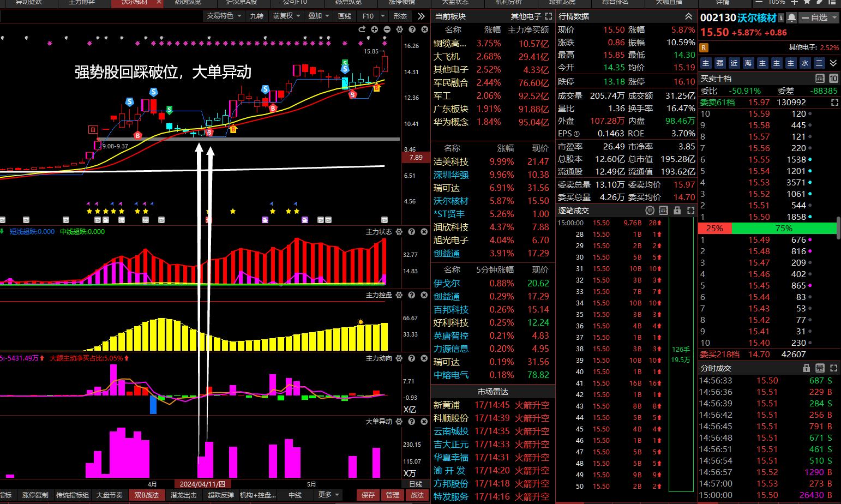Toggle ten-level depth '10' button
Viewport: 841px width, 504px height.
(833, 79)
